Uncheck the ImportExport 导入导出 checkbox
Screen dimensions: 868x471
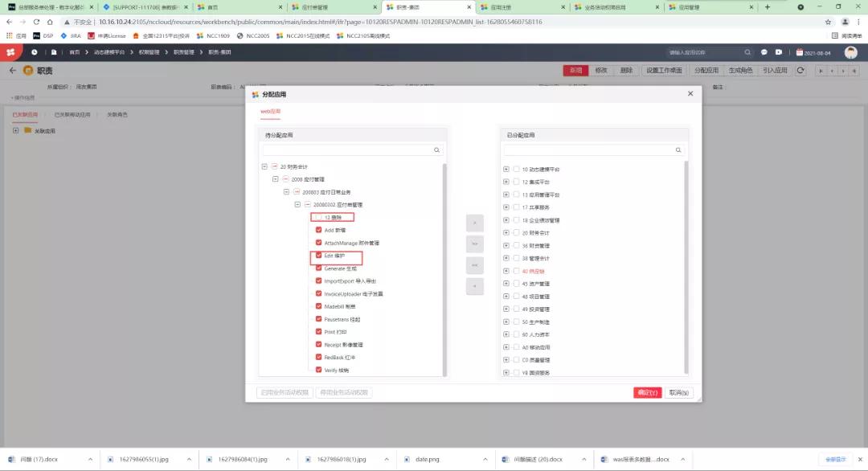tap(318, 281)
